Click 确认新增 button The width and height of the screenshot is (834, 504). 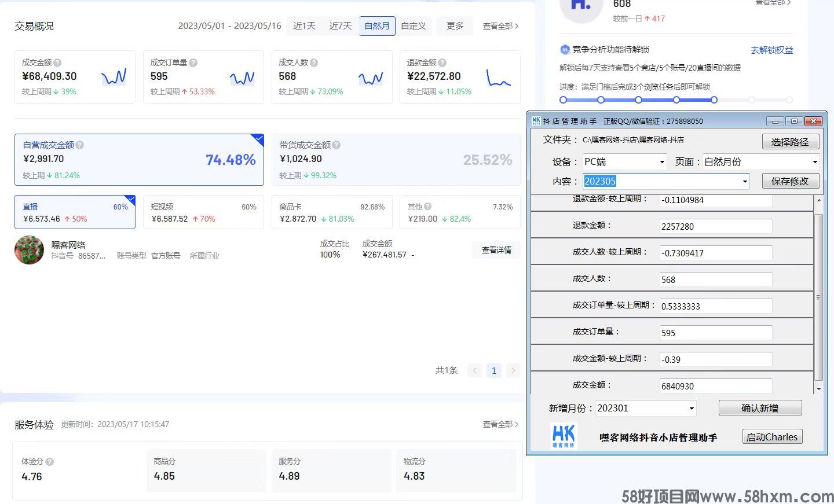[x=760, y=408]
